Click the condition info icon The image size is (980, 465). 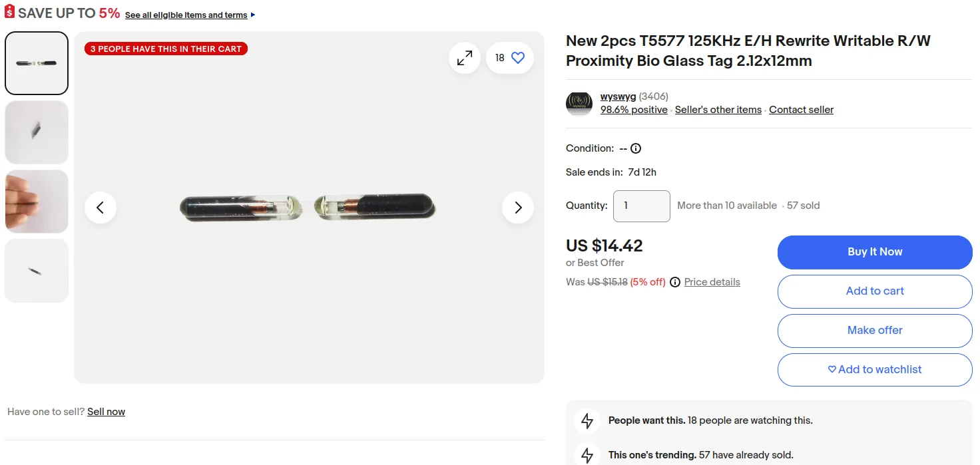click(636, 148)
